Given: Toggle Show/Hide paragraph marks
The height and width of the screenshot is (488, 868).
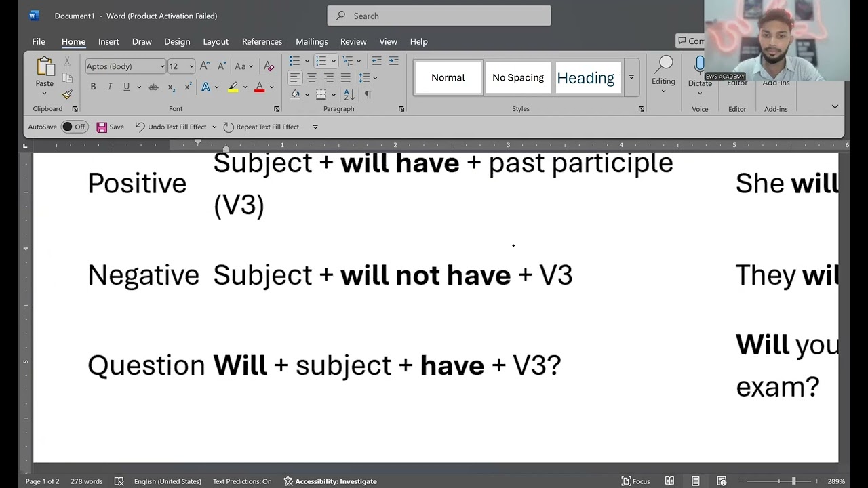Looking at the screenshot, I should pyautogui.click(x=368, y=95).
